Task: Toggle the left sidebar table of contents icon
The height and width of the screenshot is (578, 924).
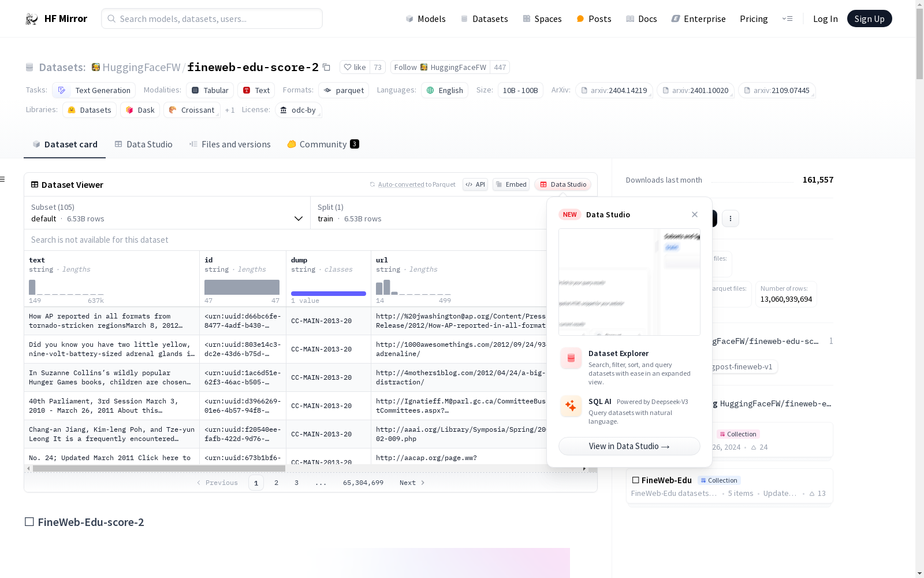Action: pos(3,179)
